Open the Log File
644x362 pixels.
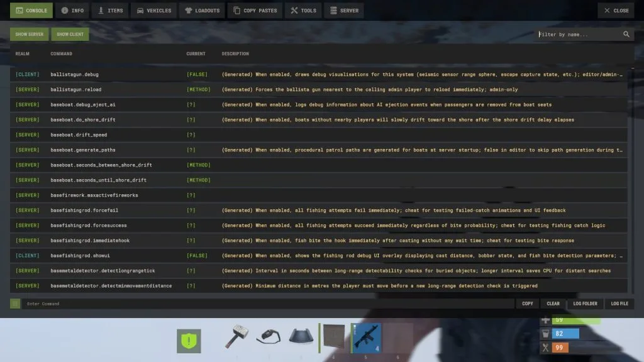[619, 304]
